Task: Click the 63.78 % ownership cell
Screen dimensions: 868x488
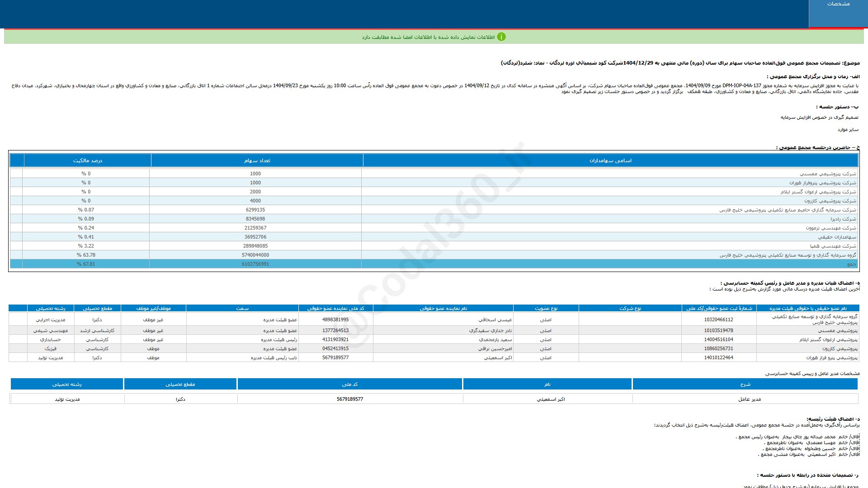Action: point(86,255)
